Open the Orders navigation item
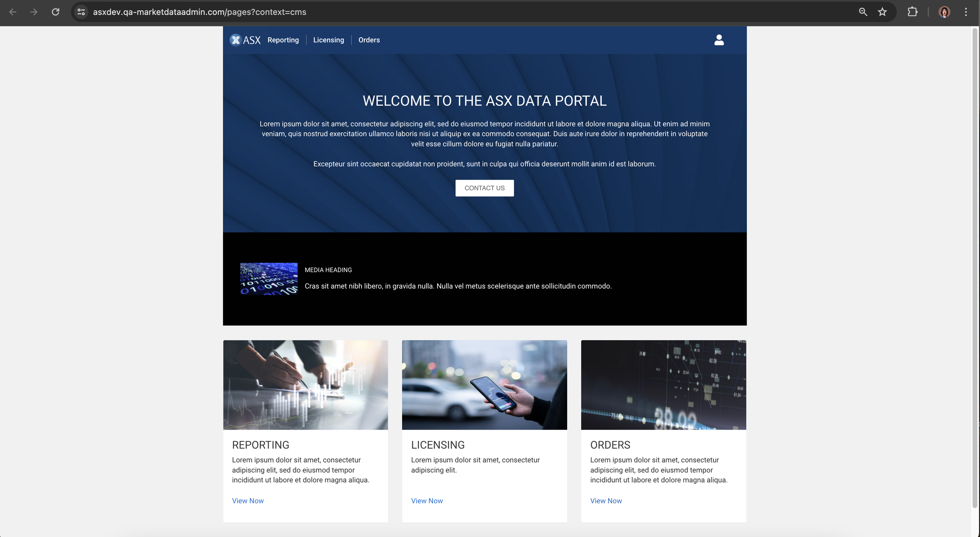 (369, 40)
